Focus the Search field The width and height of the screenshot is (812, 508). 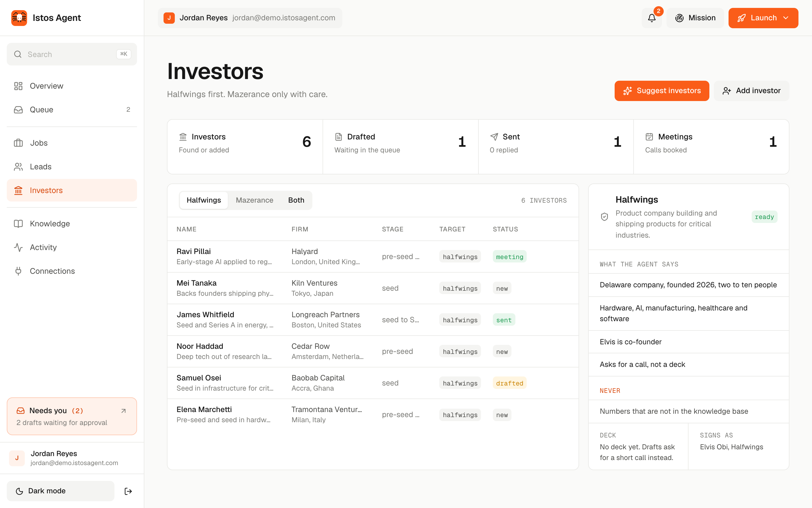click(x=72, y=54)
